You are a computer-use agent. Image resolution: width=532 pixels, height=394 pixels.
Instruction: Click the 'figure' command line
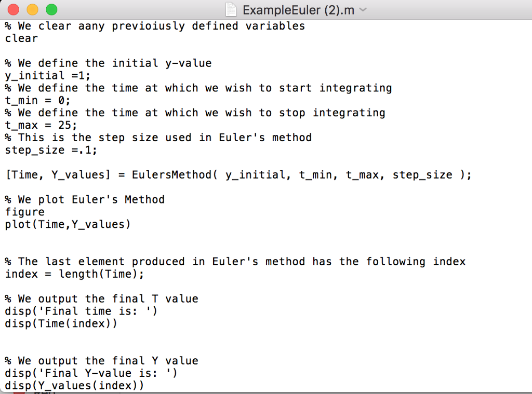tap(24, 212)
